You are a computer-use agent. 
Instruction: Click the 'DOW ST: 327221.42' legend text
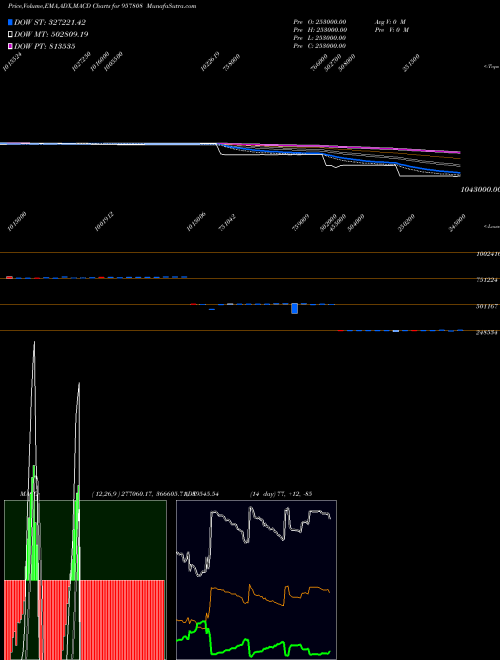[50, 22]
